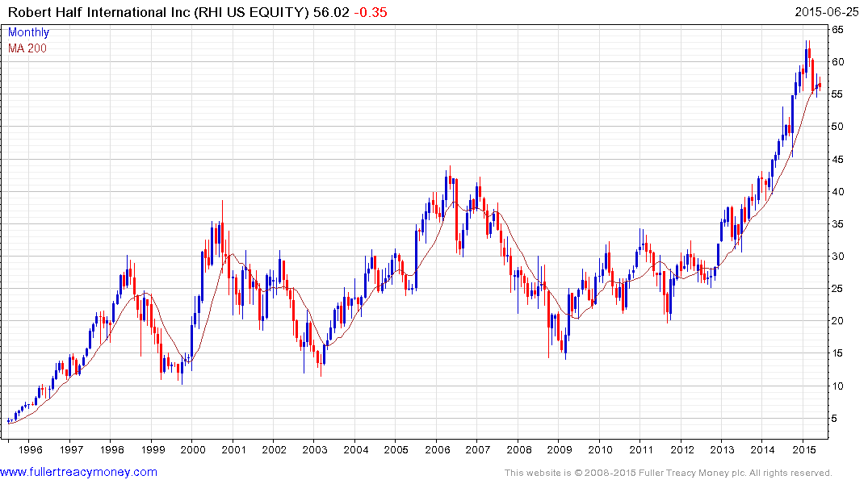This screenshot has height=484, width=868.
Task: Click the 50 price label on y-axis
Action: point(837,127)
